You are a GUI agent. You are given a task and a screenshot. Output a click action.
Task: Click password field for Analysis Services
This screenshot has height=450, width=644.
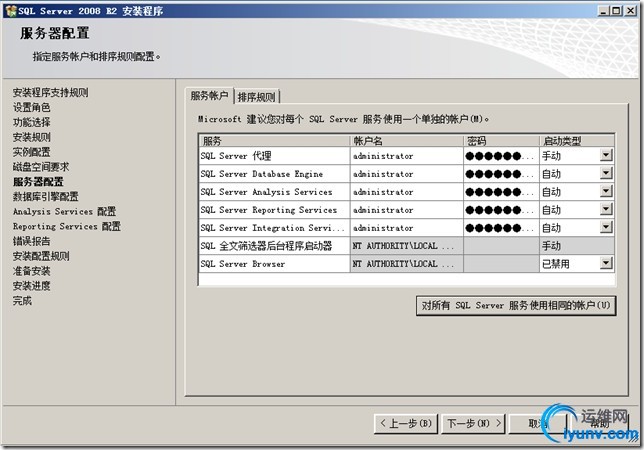point(501,192)
